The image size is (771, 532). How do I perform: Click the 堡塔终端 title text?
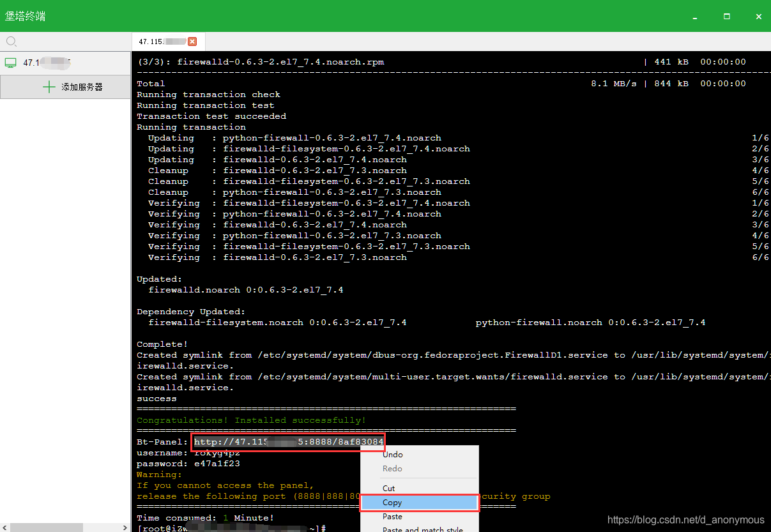click(x=26, y=16)
